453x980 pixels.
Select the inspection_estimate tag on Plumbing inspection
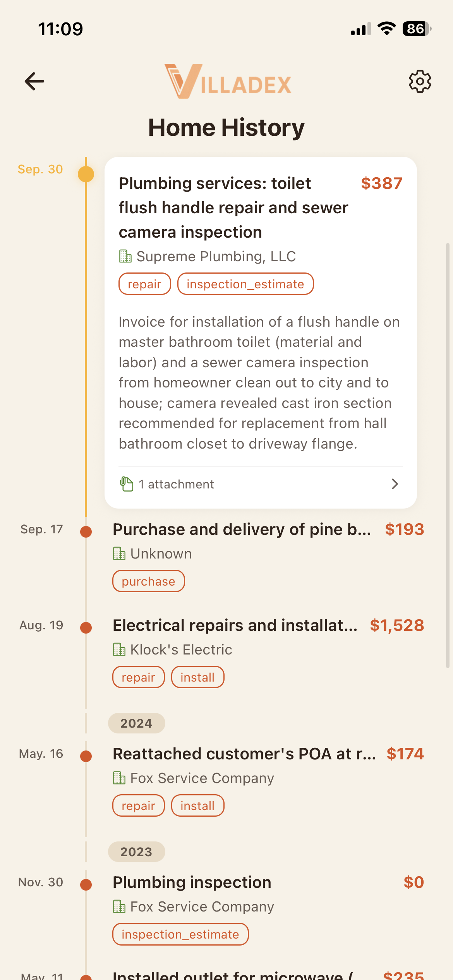(x=180, y=934)
